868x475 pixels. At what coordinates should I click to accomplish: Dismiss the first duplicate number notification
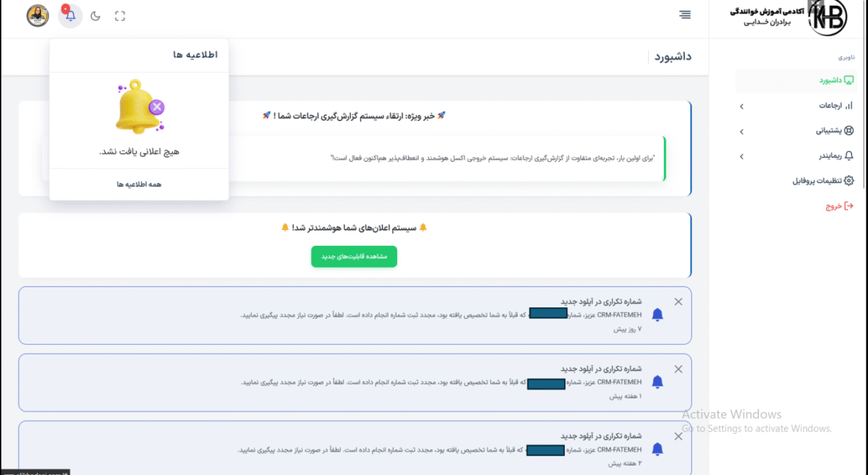click(x=678, y=301)
